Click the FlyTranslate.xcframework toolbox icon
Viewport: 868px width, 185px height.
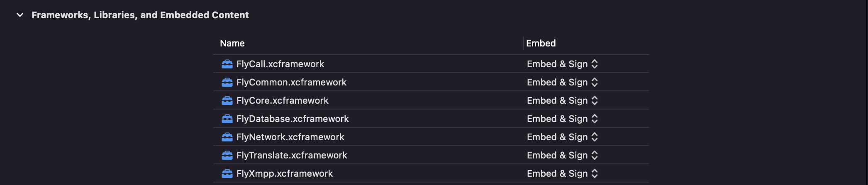[x=227, y=155]
